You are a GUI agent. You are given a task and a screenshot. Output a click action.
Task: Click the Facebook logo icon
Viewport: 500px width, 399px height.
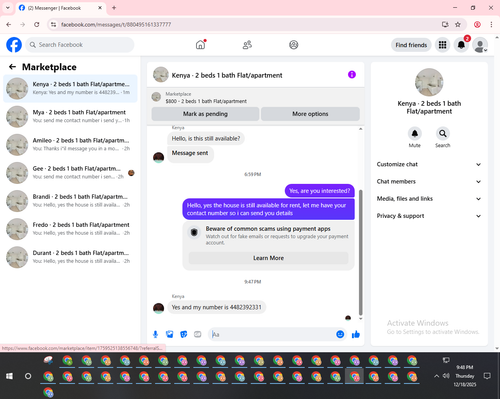click(14, 45)
